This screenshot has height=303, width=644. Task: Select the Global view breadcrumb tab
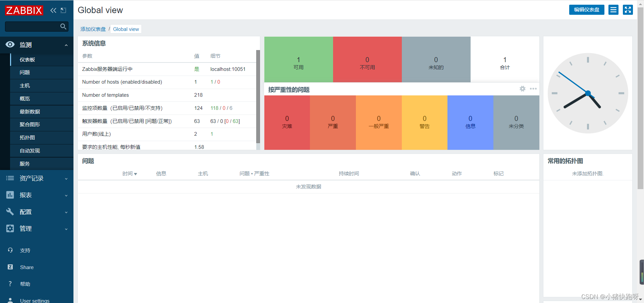126,29
